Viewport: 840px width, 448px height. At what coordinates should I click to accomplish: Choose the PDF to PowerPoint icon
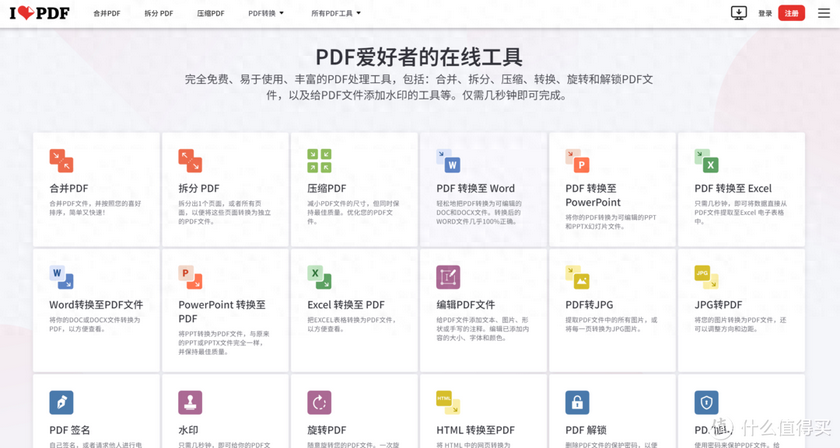pyautogui.click(x=577, y=160)
